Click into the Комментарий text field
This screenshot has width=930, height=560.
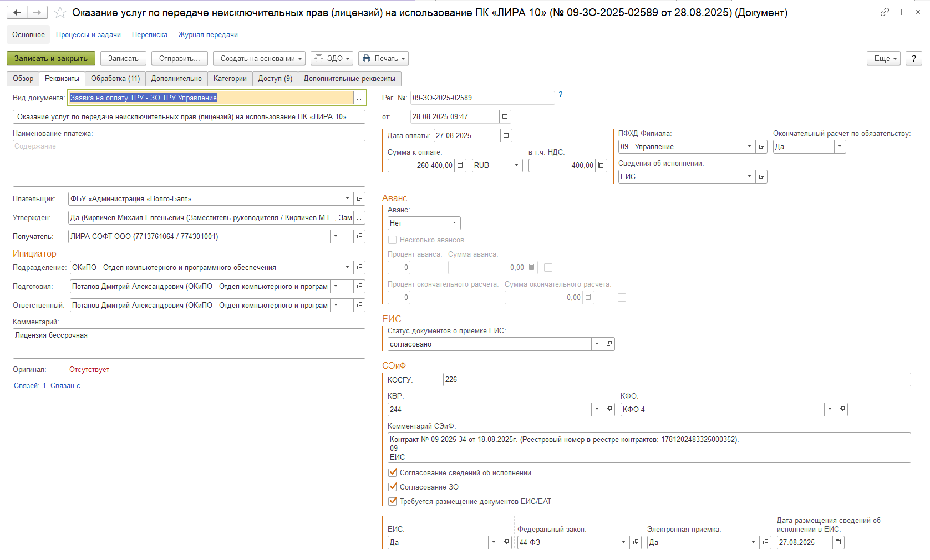point(189,343)
